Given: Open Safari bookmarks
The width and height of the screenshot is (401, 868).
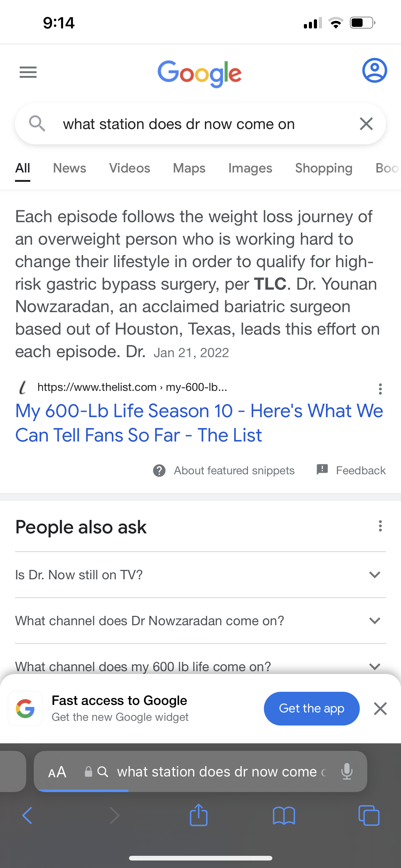Looking at the screenshot, I should coord(284,816).
